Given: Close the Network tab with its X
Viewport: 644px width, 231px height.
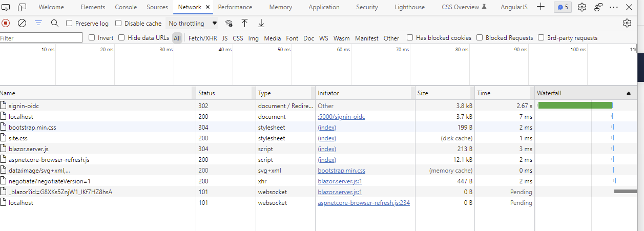Looking at the screenshot, I should click(x=207, y=7).
